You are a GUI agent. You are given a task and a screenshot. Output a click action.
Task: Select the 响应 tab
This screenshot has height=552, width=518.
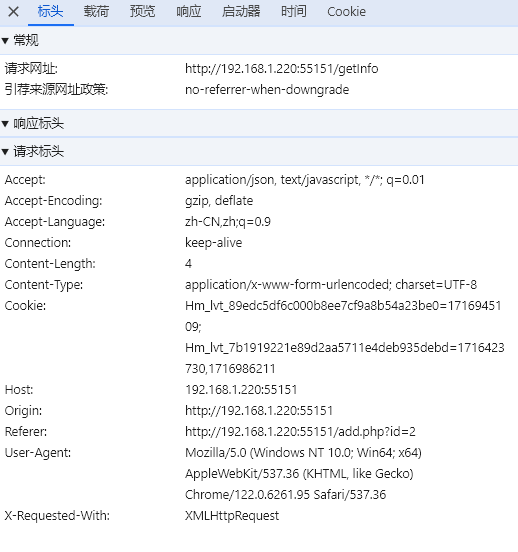(188, 12)
